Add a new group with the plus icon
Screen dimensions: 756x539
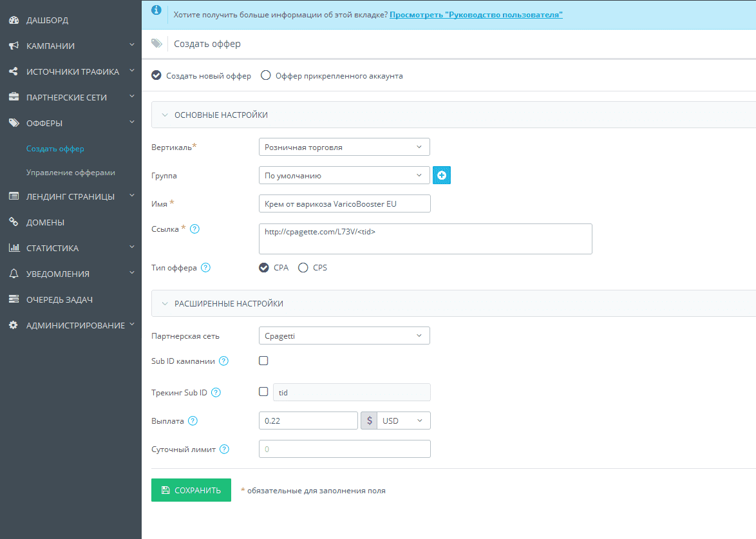click(x=442, y=175)
